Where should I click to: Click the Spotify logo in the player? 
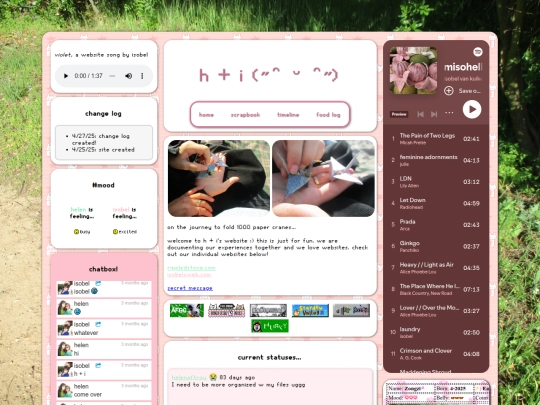478,52
